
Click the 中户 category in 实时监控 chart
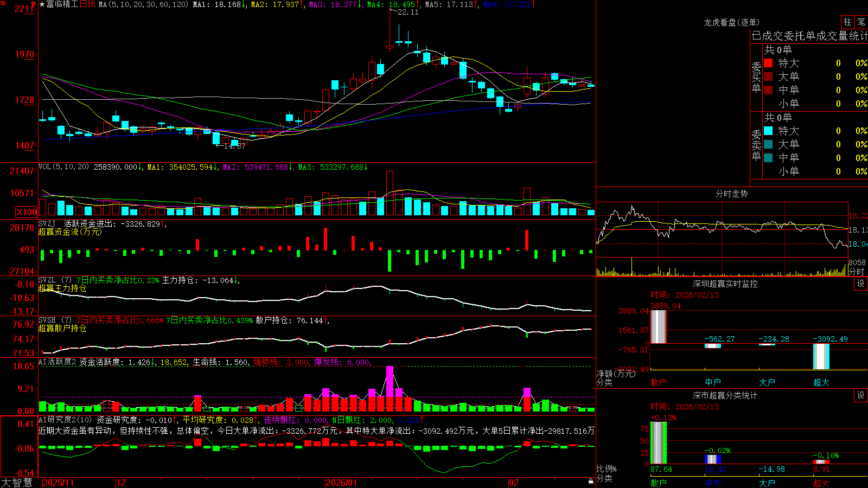pyautogui.click(x=713, y=382)
